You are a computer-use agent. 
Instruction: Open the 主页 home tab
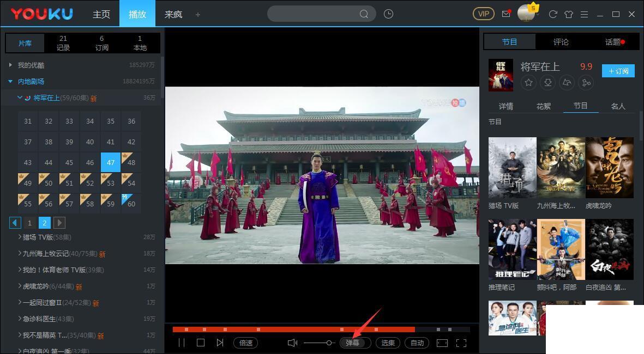[x=101, y=14]
